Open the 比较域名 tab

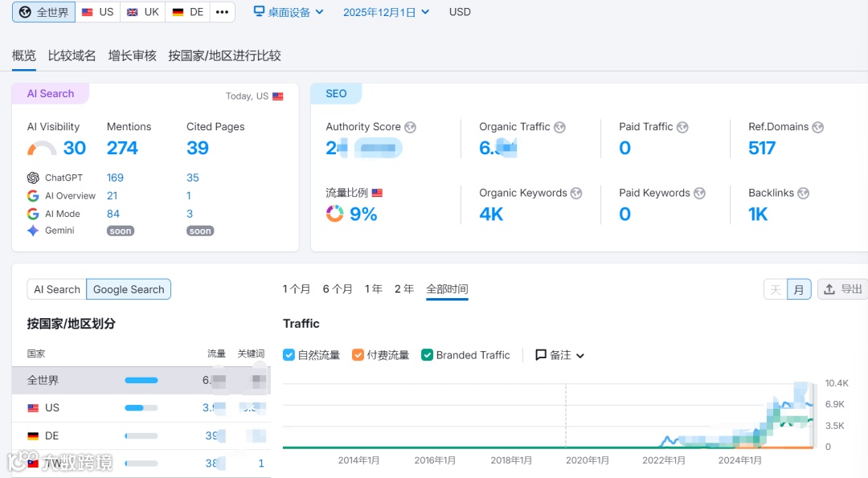[72, 56]
